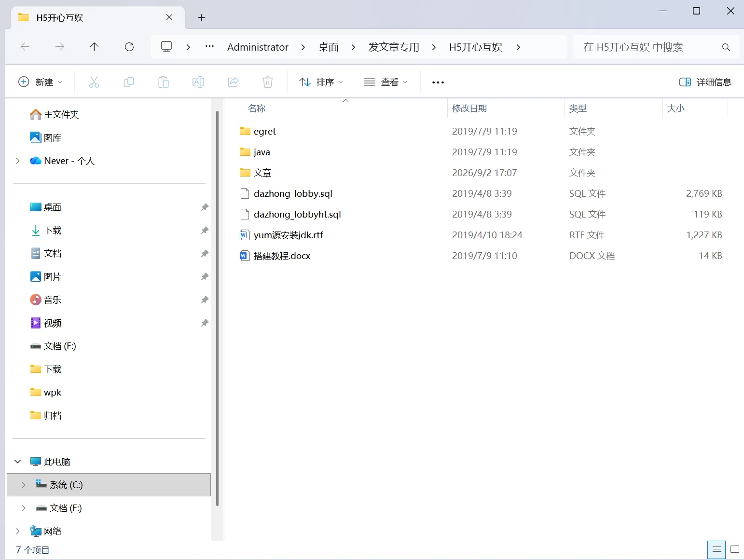Screen dimensions: 744x560
Task: Click the monitor icon in address bar
Action: point(166,47)
